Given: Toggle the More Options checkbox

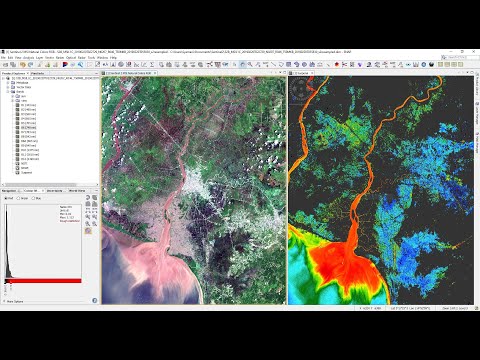Looking at the screenshot, I should [x=4, y=301].
